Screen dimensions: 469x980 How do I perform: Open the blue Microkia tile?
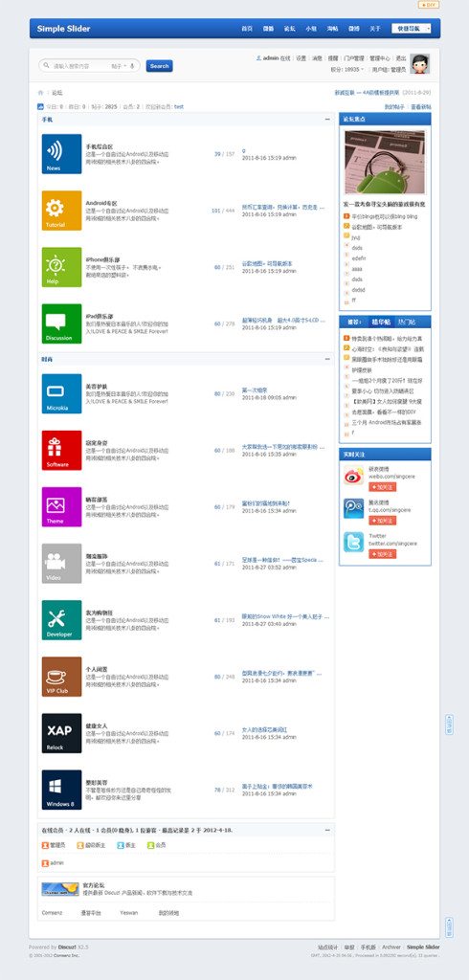pos(61,393)
